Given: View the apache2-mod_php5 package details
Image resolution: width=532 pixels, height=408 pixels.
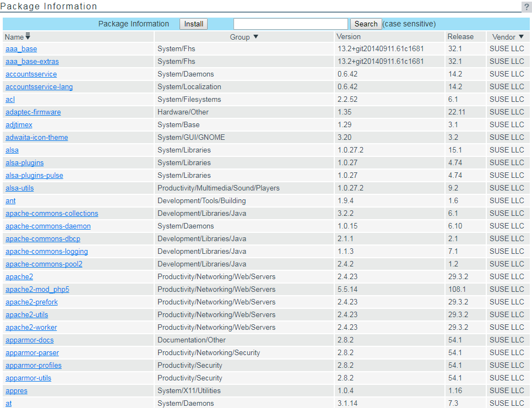Looking at the screenshot, I should point(37,290).
